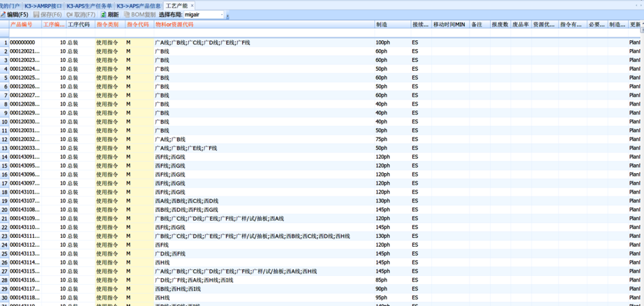Click the filter cell under 产品编号

point(25,33)
